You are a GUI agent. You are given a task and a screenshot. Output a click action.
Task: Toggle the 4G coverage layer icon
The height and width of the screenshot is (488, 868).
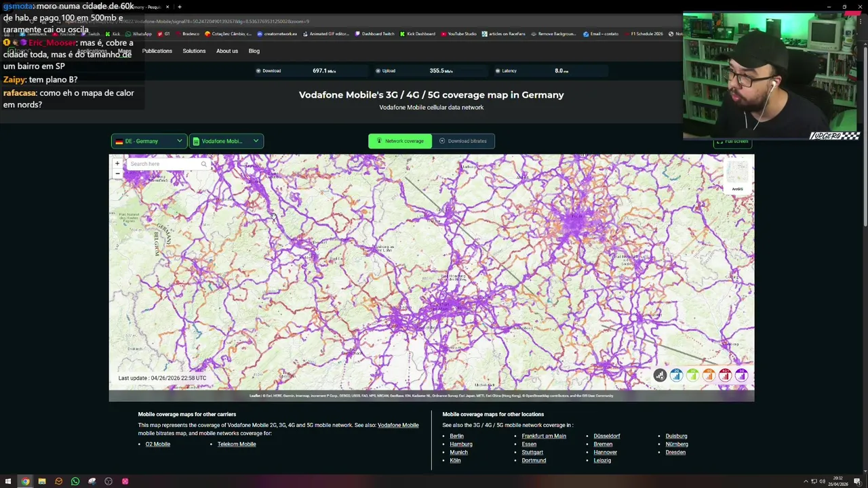[x=709, y=375]
